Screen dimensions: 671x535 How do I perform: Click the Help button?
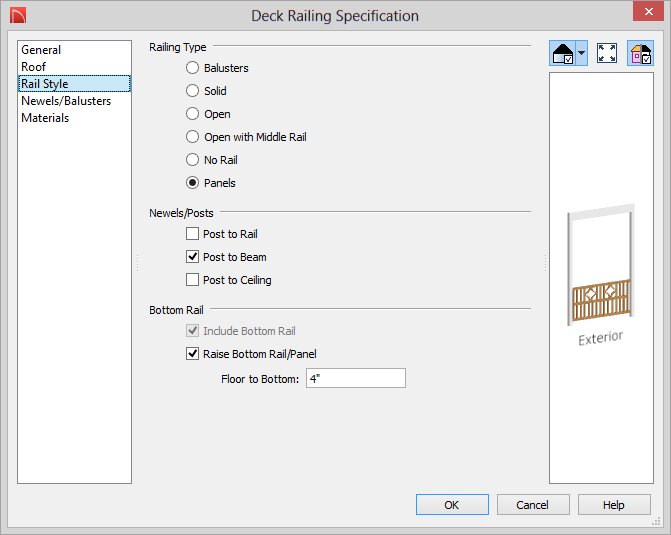click(614, 505)
